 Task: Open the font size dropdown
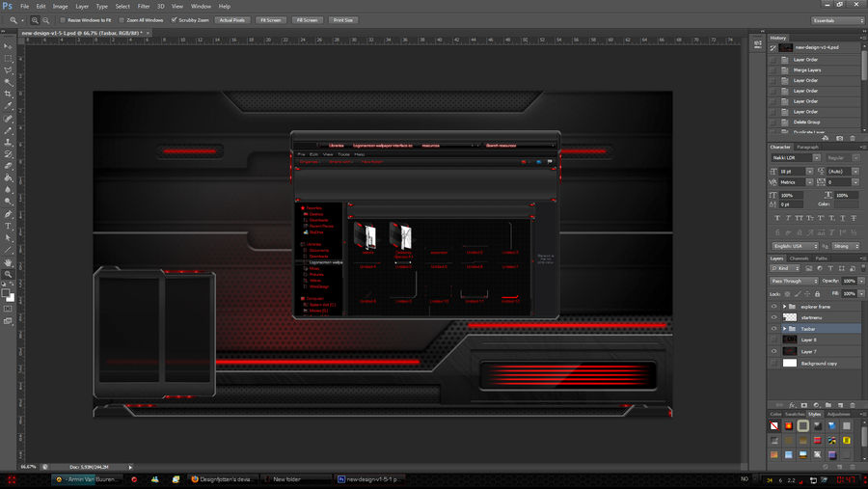point(809,172)
